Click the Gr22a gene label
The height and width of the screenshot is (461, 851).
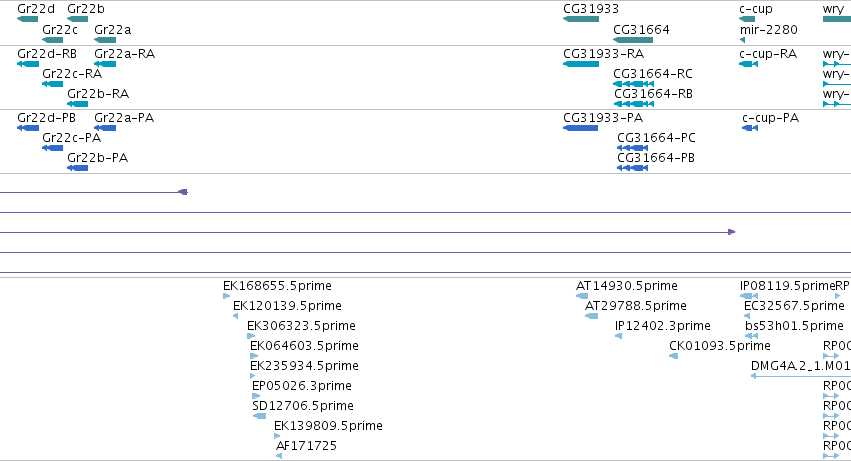coord(112,30)
